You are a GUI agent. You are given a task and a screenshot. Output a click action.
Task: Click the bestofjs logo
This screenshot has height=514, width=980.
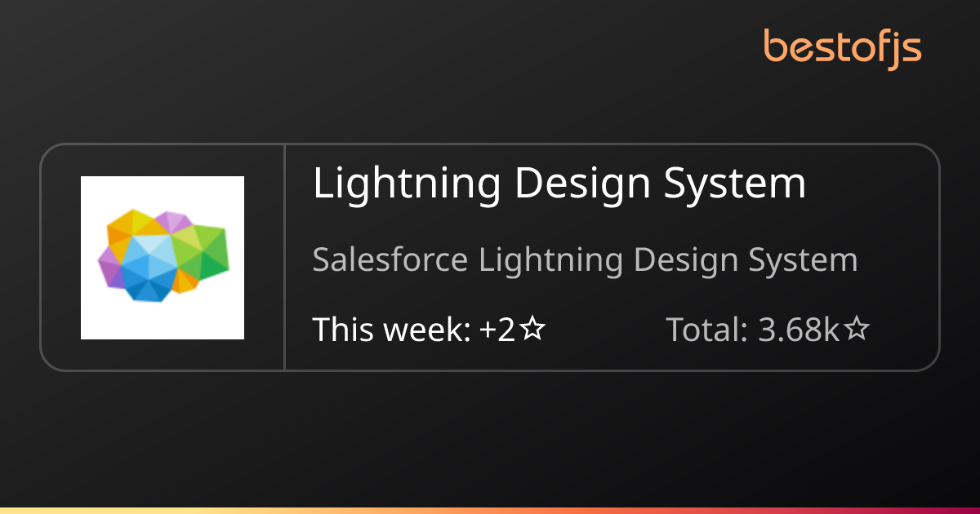point(842,48)
